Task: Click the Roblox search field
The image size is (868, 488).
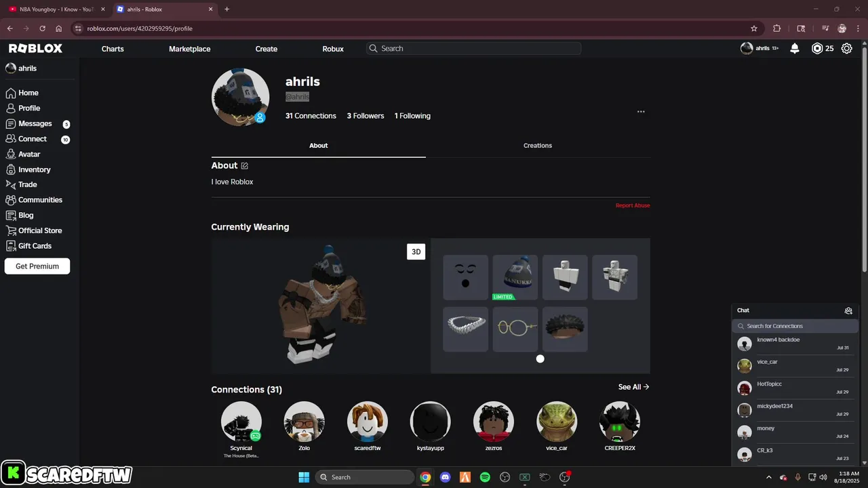Action: 473,49
